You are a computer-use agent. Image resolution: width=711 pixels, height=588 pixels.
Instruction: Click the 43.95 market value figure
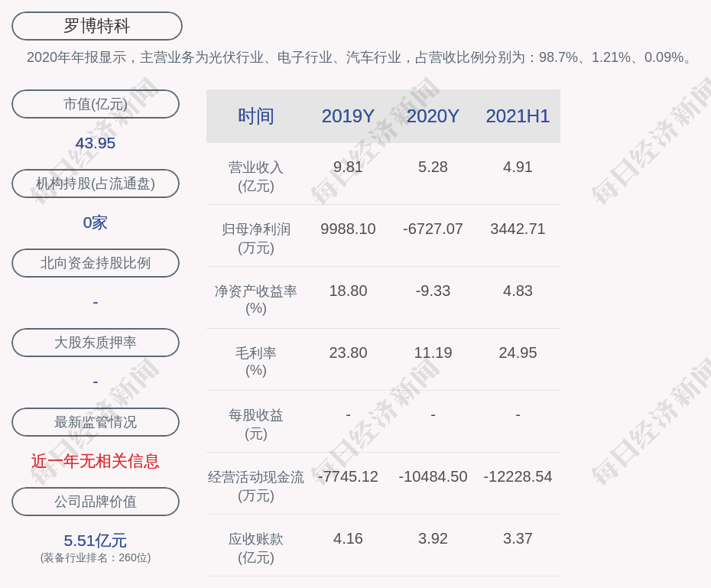click(x=96, y=143)
